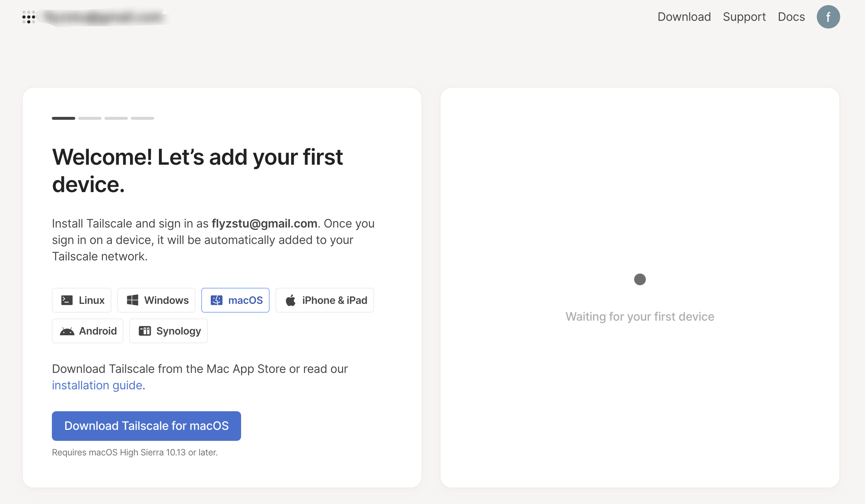
Task: Open Download in top navigation
Action: pyautogui.click(x=684, y=17)
